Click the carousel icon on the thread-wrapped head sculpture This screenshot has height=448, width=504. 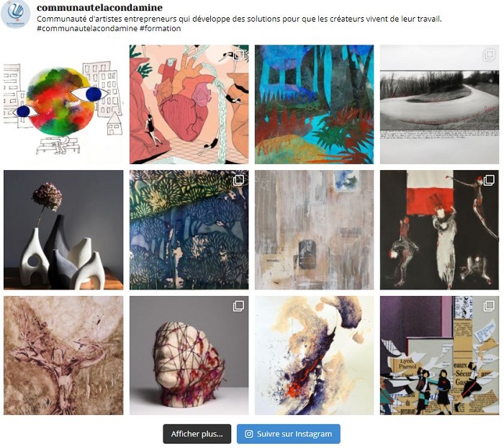[238, 306]
